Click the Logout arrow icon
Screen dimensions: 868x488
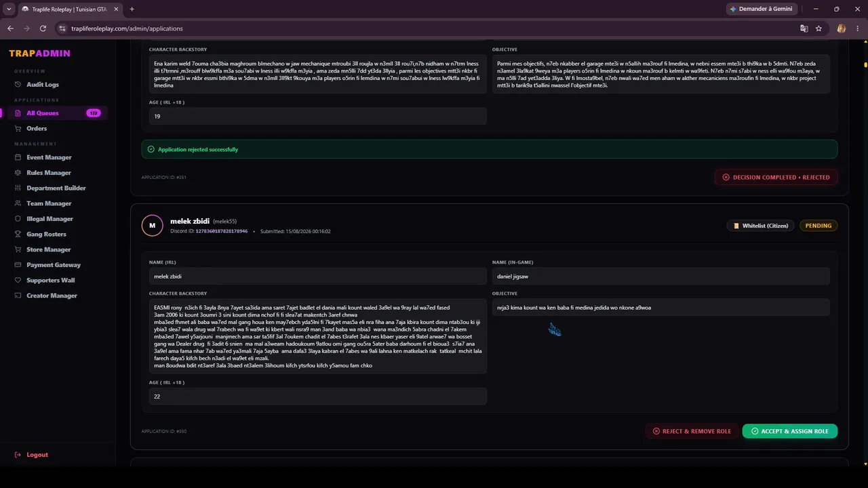(x=18, y=455)
